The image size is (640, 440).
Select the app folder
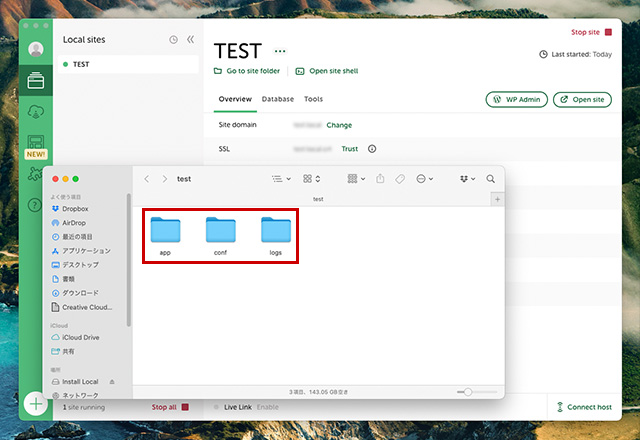click(x=165, y=236)
